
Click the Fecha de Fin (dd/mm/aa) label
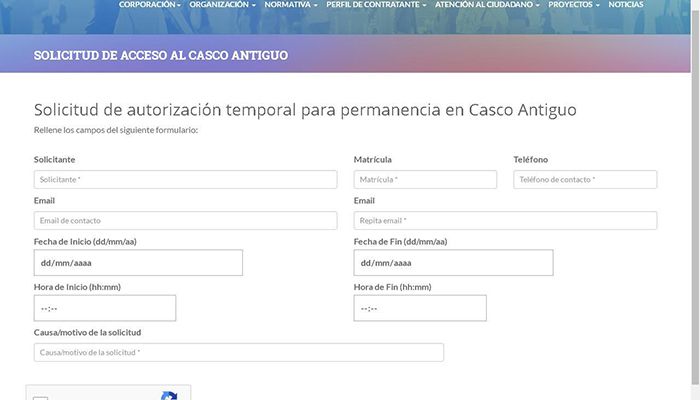[x=400, y=242]
